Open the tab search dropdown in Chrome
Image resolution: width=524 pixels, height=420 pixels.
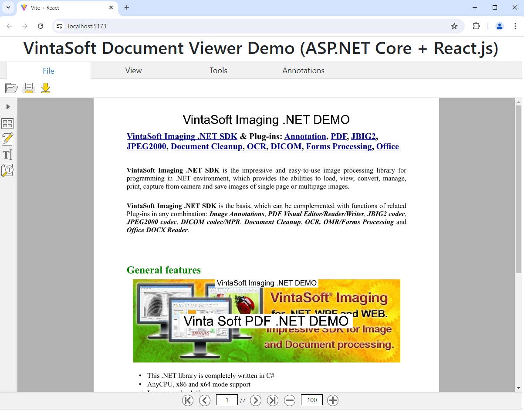(8, 8)
